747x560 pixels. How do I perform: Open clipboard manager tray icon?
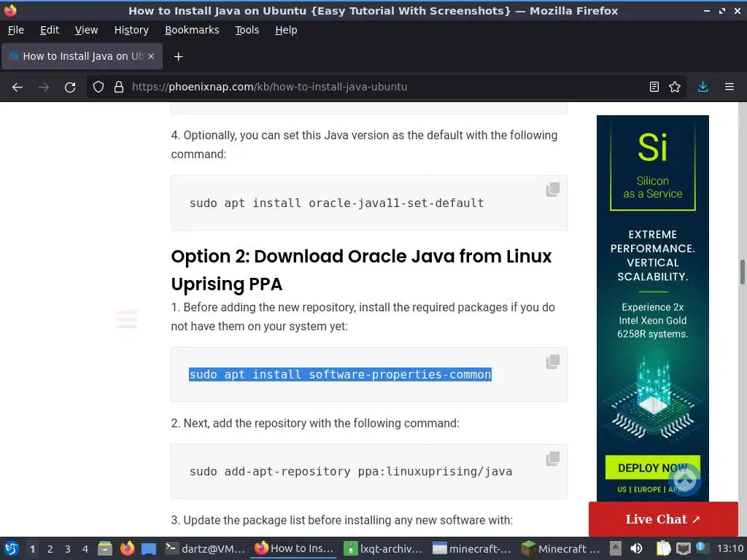tap(663, 548)
